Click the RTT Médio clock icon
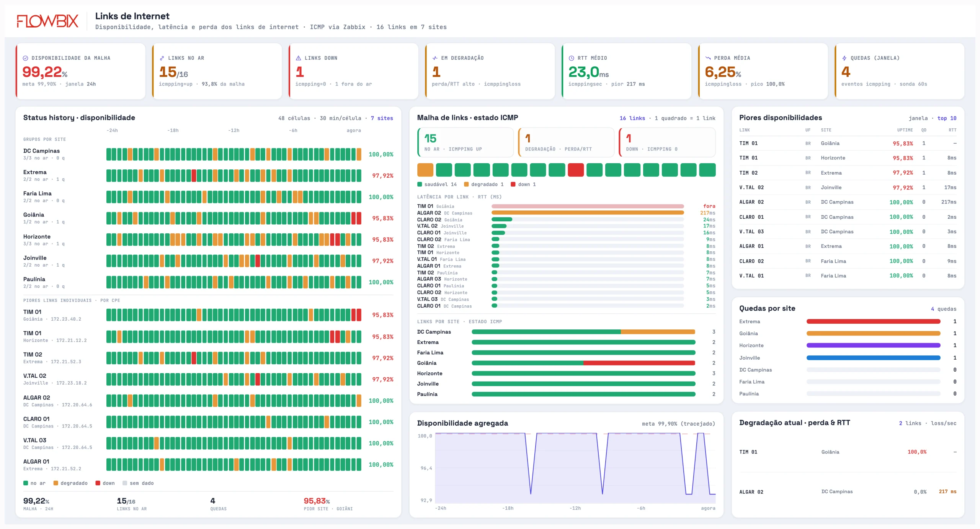 coord(572,58)
